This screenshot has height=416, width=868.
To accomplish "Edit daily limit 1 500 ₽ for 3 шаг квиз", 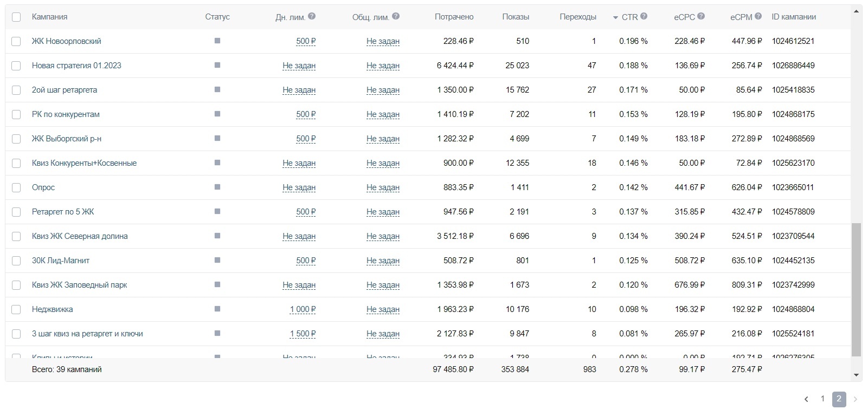I will (x=303, y=334).
